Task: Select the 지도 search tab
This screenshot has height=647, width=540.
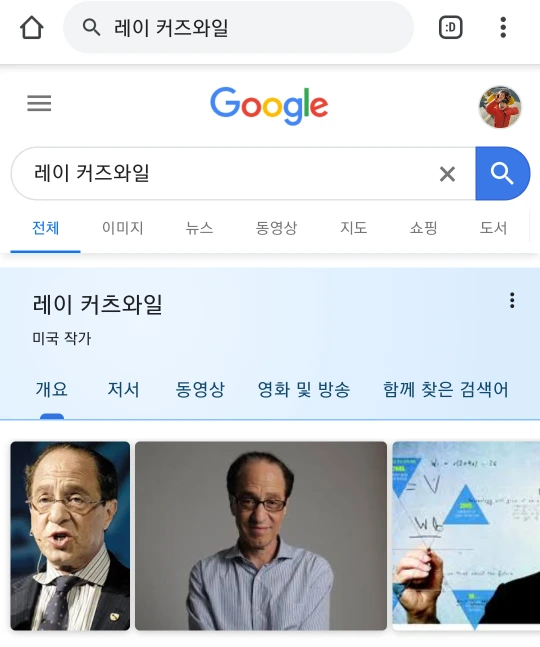Action: 354,228
